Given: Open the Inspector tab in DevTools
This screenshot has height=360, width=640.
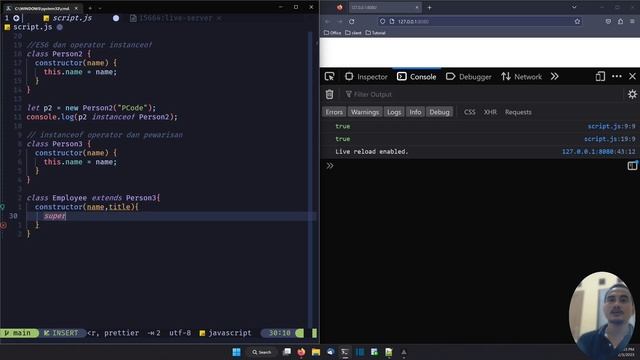Looking at the screenshot, I should point(366,76).
